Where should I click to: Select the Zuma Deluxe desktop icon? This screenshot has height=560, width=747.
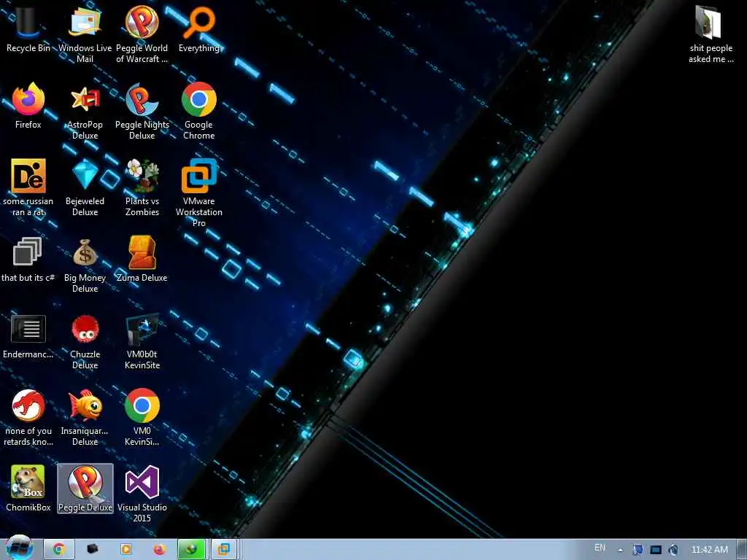[142, 260]
